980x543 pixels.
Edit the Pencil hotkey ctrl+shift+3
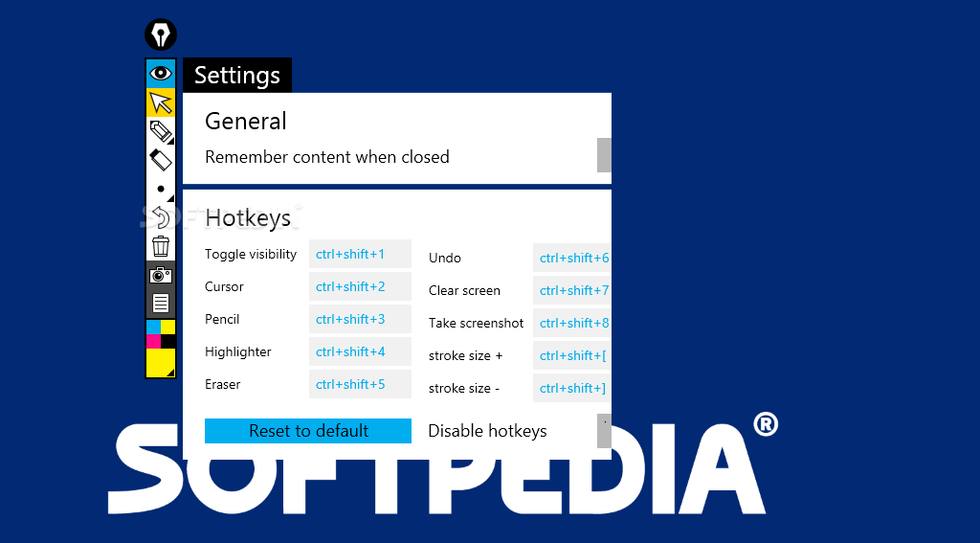click(x=360, y=319)
